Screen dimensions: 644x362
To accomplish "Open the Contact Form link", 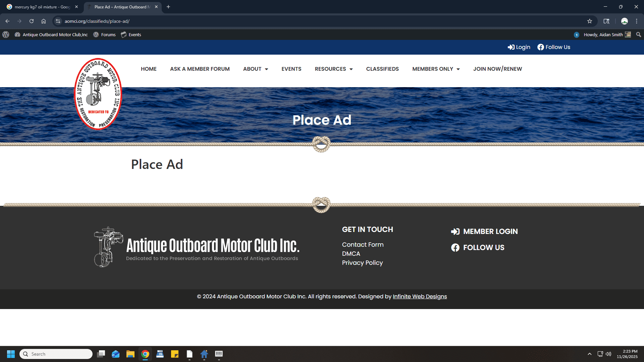I will pyautogui.click(x=363, y=245).
